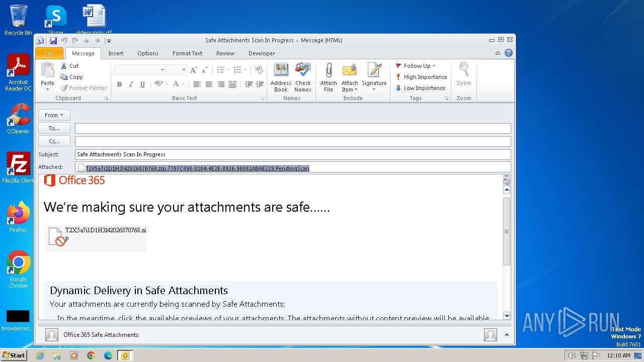Mark message as Low Importance
This screenshot has height=362, width=644.
coord(420,88)
